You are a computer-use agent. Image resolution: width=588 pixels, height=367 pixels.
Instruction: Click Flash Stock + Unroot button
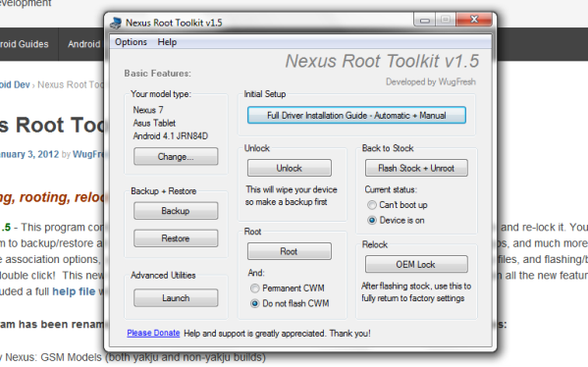416,168
